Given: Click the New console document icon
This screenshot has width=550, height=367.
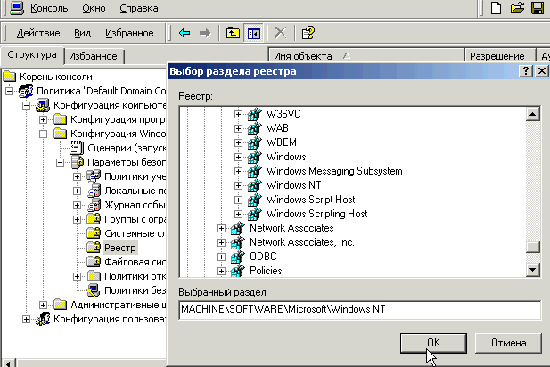Looking at the screenshot, I should (x=496, y=8).
